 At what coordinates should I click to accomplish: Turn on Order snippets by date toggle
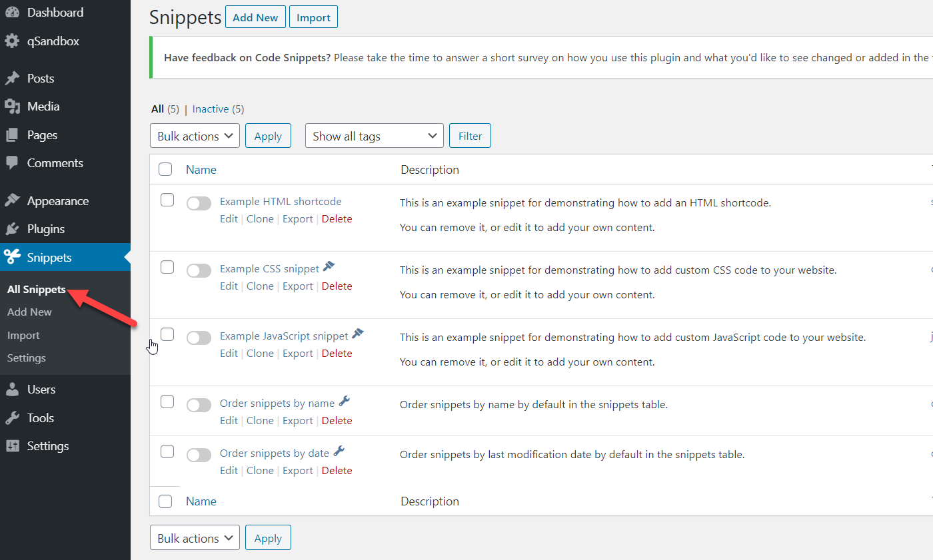[199, 455]
